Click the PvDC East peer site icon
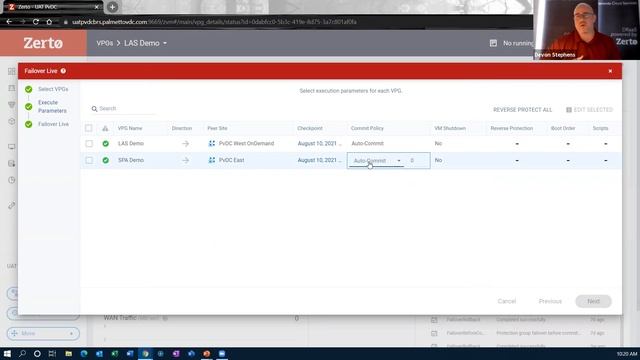The height and width of the screenshot is (360, 640). [x=211, y=160]
